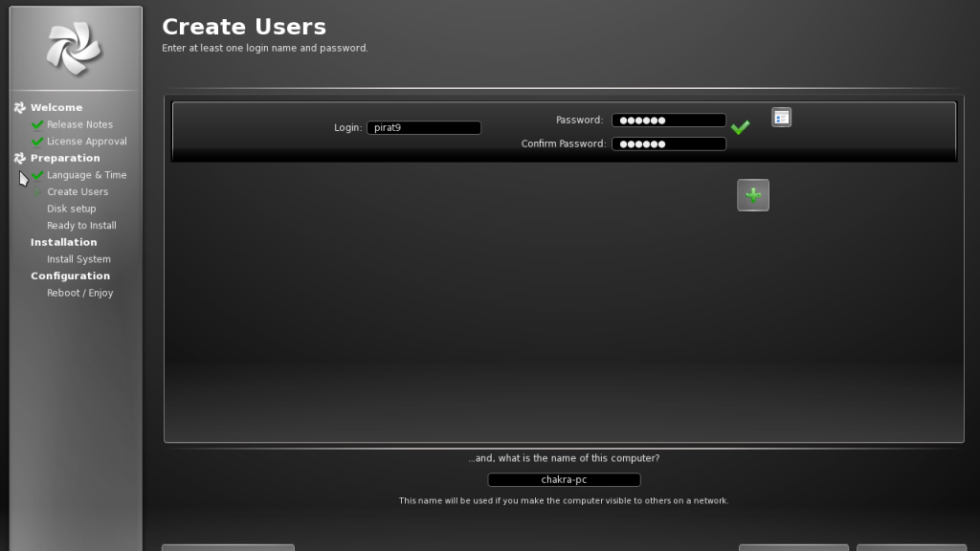Viewport: 980px width, 551px height.
Task: Focus the Login field containing pirat9
Action: tap(424, 127)
